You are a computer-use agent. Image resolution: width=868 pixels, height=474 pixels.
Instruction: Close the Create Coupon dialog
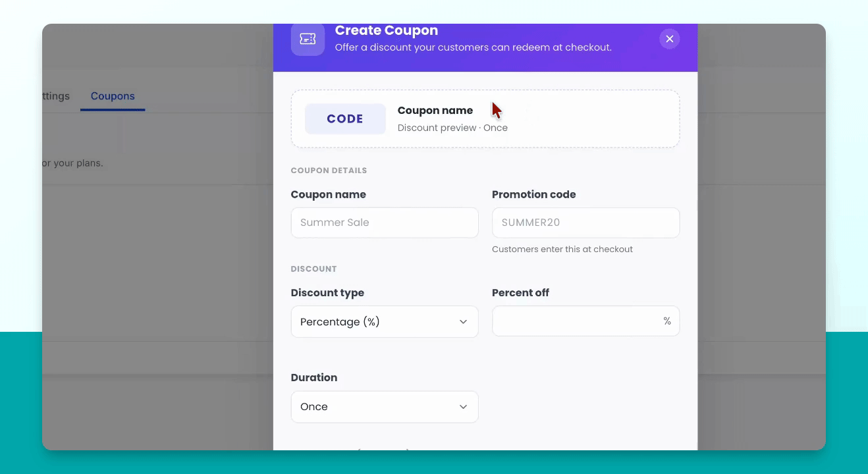coord(669,39)
